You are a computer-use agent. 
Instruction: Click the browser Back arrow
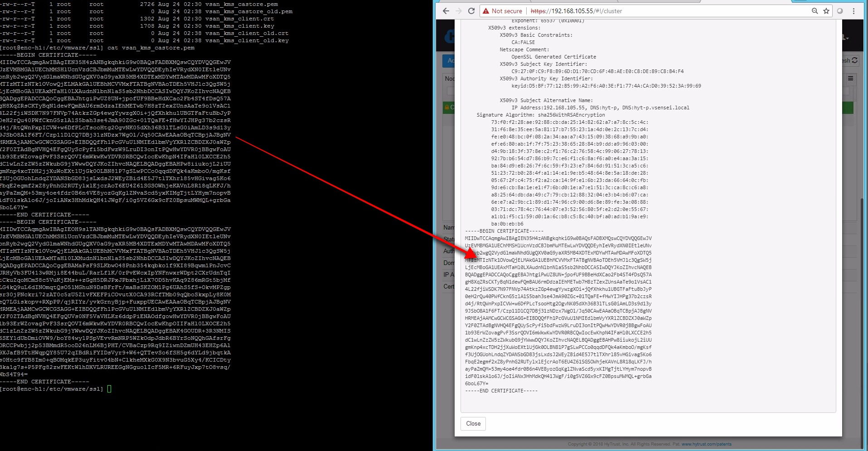[446, 11]
